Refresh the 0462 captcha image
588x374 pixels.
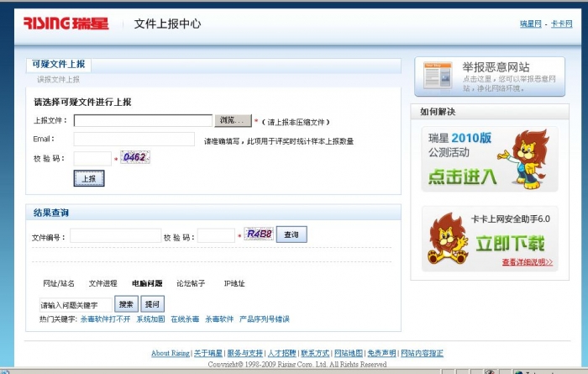coord(135,157)
